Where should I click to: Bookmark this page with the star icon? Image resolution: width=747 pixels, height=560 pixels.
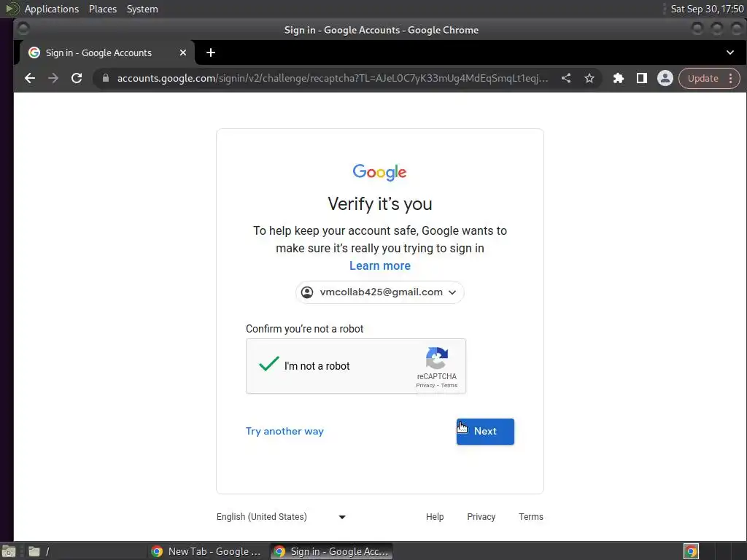click(589, 78)
